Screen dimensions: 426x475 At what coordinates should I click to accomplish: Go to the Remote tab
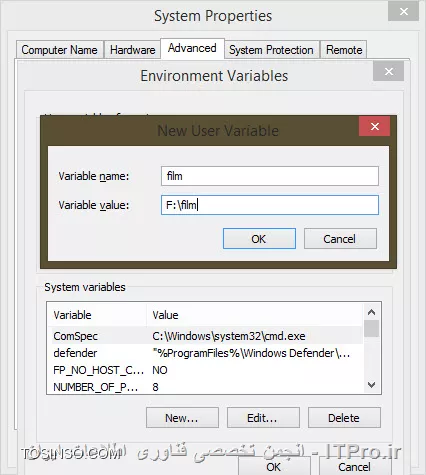344,50
